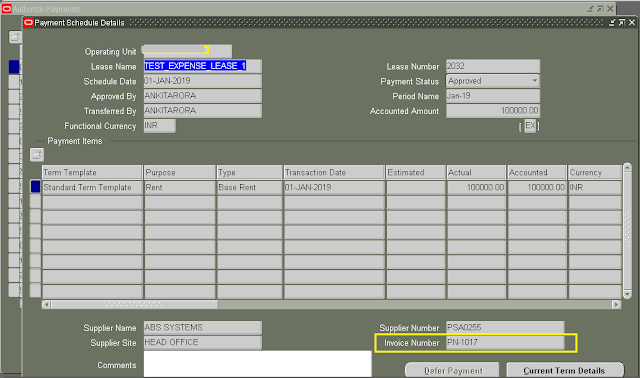Click the row selector of Standard Term Template
Image resolution: width=640 pixels, height=378 pixels.
(36, 187)
